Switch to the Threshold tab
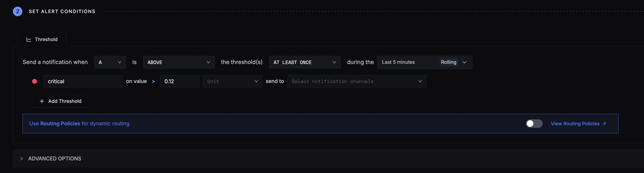Image resolution: width=644 pixels, height=173 pixels. click(x=42, y=40)
